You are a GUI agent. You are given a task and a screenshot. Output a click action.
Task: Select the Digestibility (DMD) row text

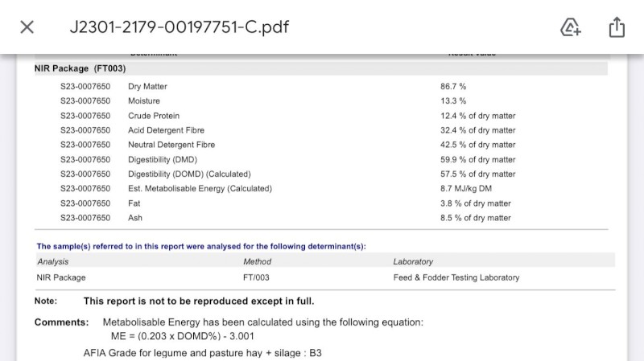[x=163, y=159]
